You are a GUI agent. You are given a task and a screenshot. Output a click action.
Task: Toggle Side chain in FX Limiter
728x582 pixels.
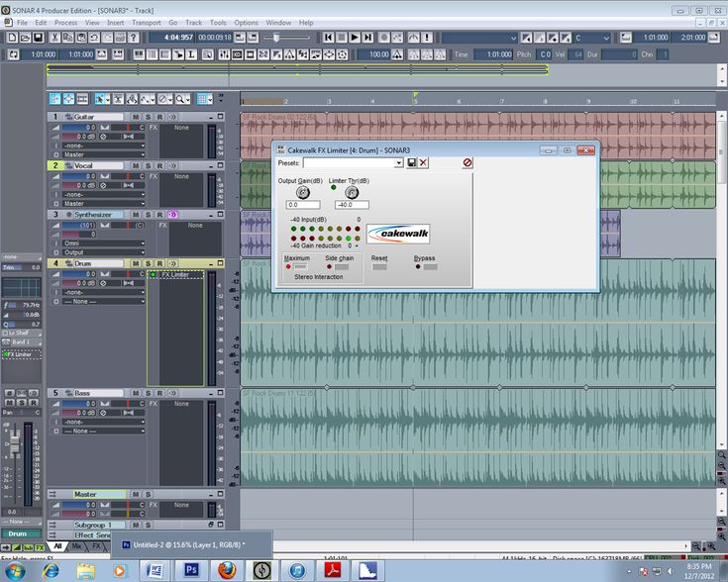(x=342, y=267)
